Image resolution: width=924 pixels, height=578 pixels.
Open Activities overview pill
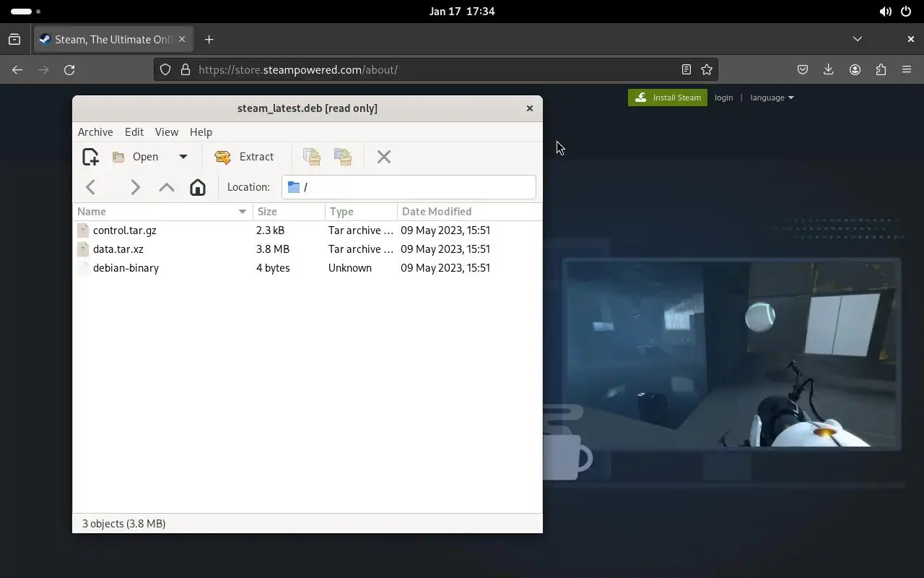(x=25, y=12)
